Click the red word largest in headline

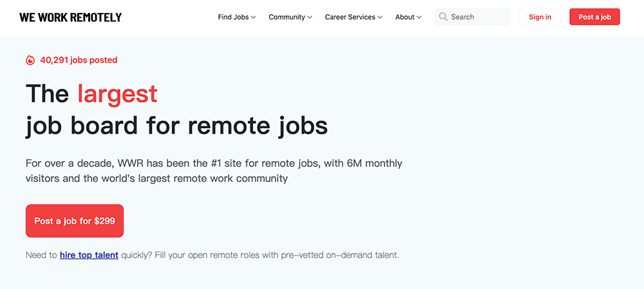coord(117,94)
